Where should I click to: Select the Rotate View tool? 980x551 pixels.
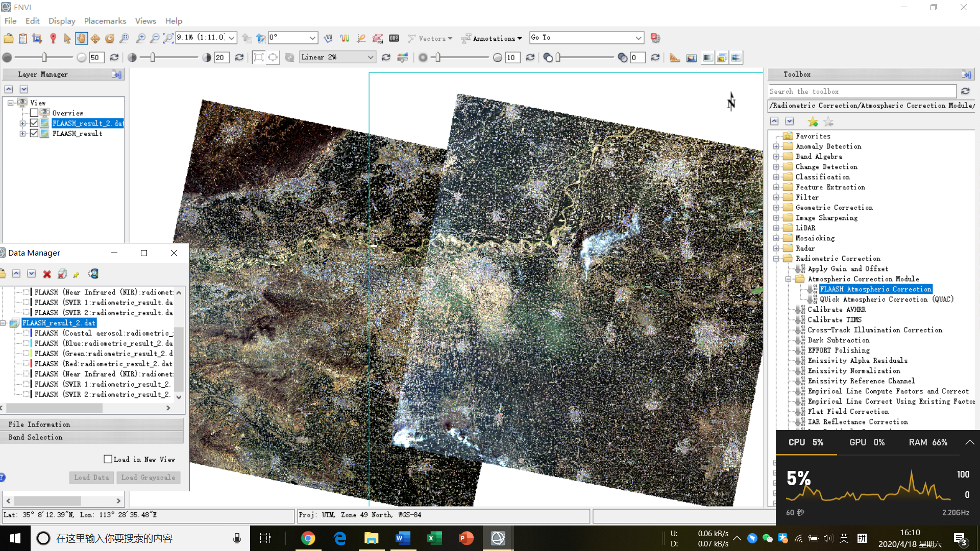click(110, 38)
